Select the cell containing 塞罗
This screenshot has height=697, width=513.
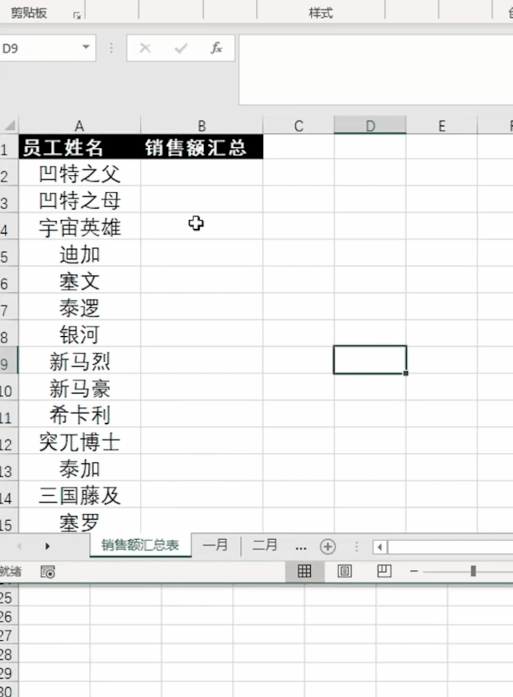(x=80, y=521)
